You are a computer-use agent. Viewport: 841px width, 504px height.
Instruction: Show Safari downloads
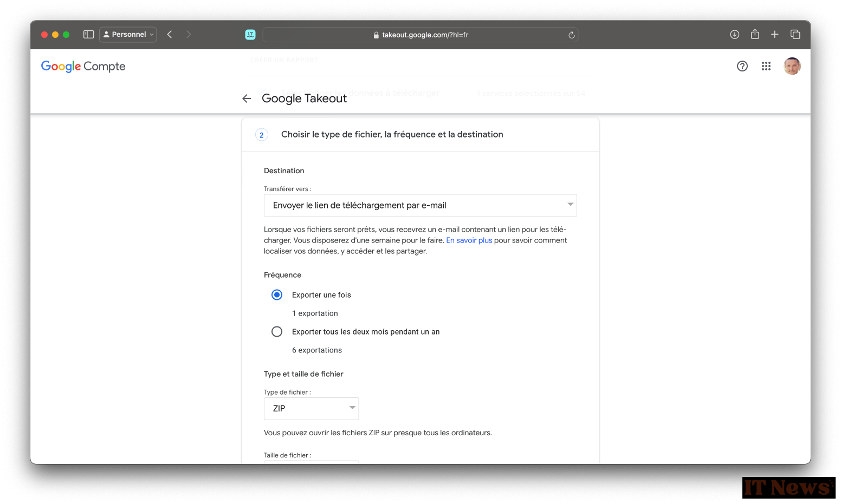[735, 34]
